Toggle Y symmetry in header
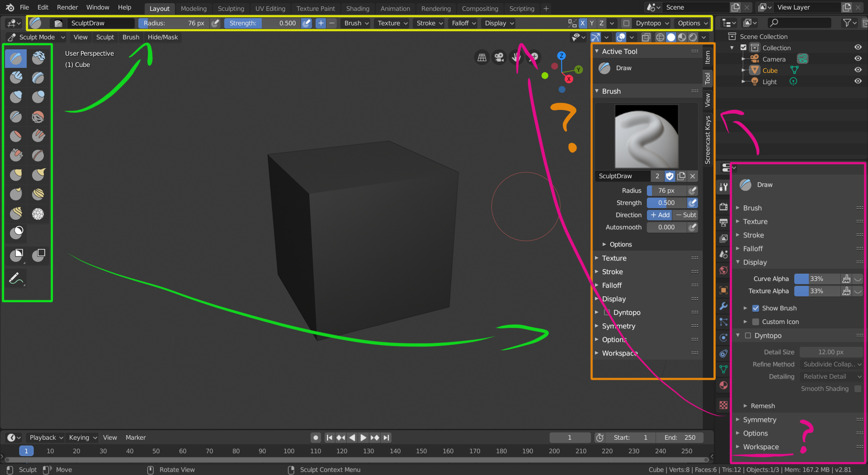The width and height of the screenshot is (868, 475). [592, 23]
